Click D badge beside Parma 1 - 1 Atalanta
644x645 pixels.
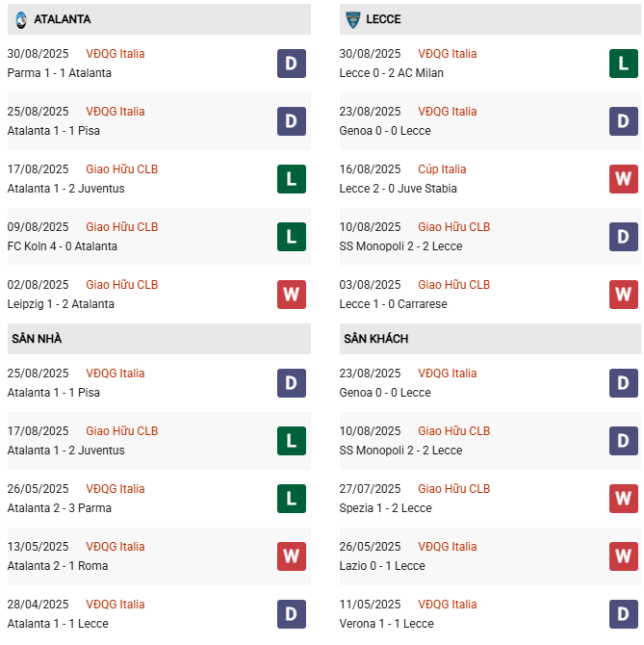point(291,64)
